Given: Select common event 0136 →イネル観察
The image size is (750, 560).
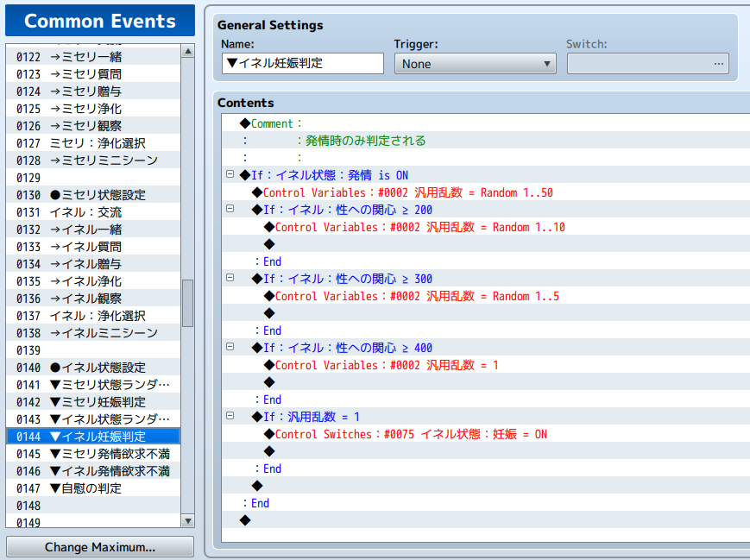Looking at the screenshot, I should click(x=93, y=299).
